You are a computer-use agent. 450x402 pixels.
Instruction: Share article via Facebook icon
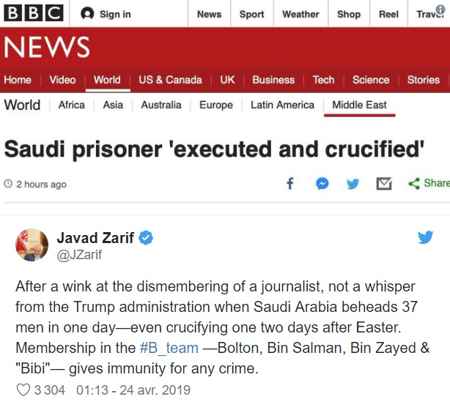(290, 184)
